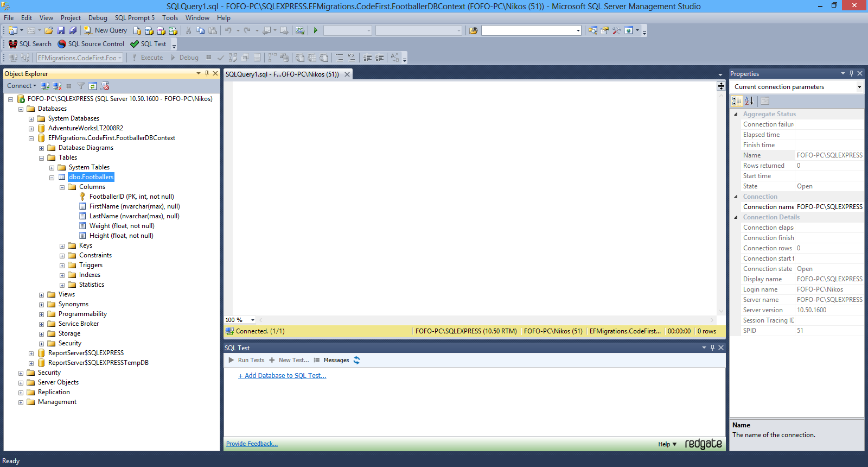Open Help dropdown in SQL Test panel

pyautogui.click(x=667, y=444)
